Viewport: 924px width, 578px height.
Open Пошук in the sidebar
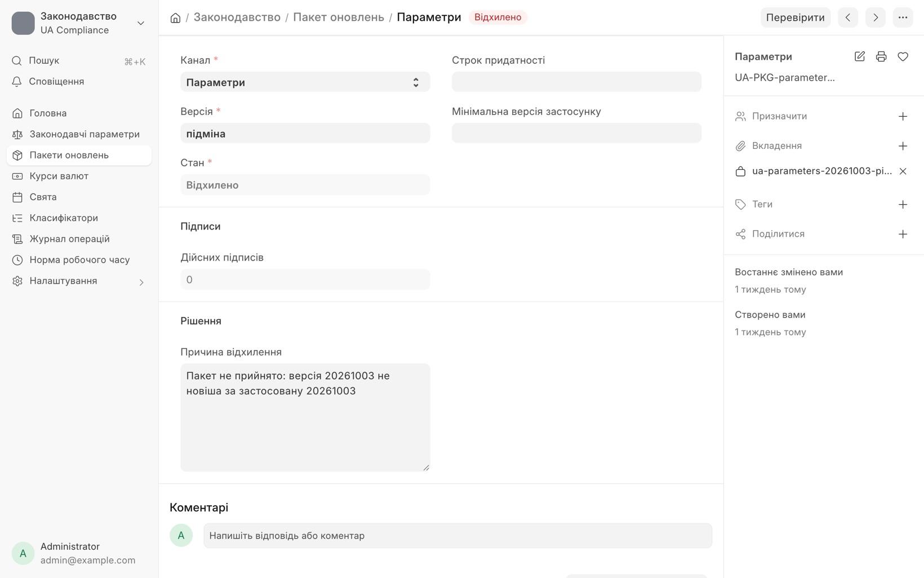79,61
